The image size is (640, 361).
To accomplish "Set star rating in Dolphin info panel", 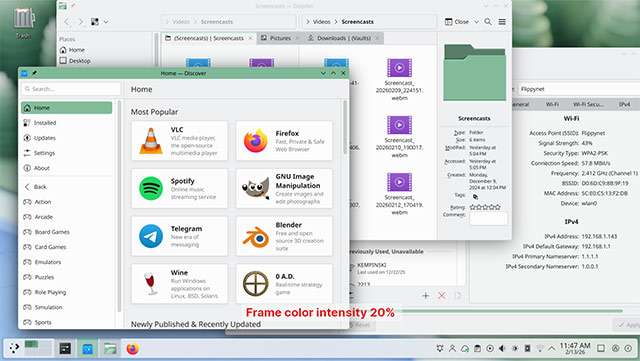I will (485, 207).
